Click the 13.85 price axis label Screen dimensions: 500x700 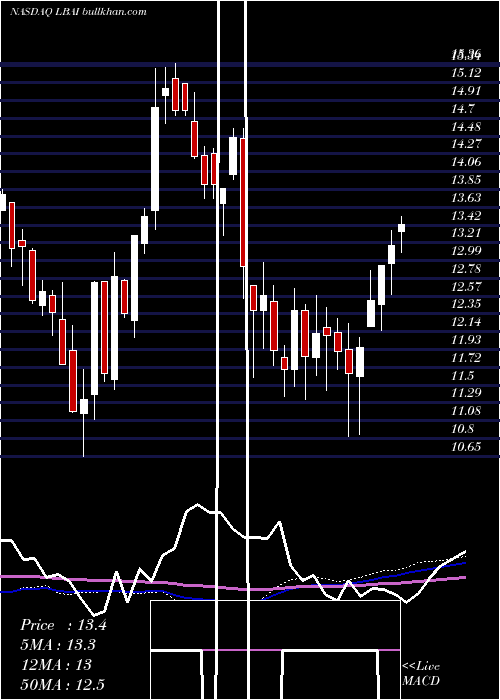click(466, 179)
